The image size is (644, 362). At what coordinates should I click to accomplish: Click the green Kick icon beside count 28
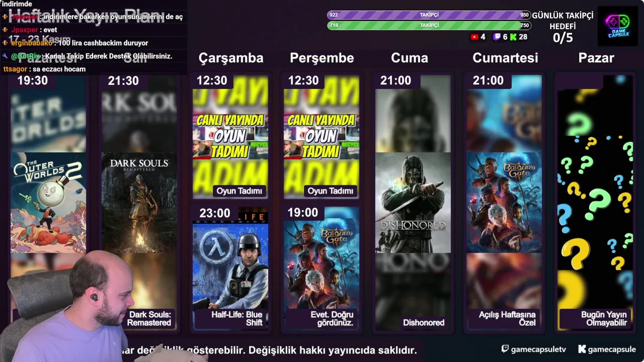(x=513, y=37)
